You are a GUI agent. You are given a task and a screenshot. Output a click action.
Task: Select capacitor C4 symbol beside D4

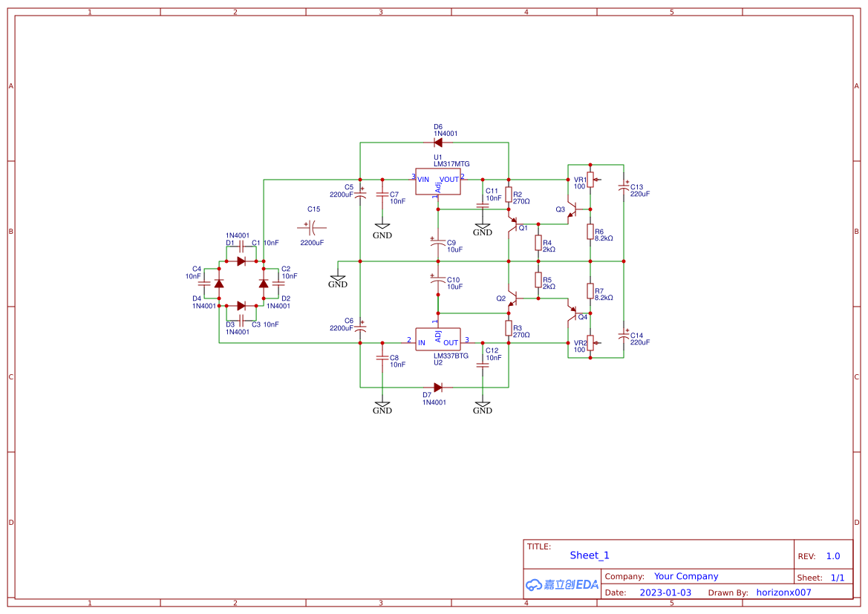pyautogui.click(x=204, y=284)
